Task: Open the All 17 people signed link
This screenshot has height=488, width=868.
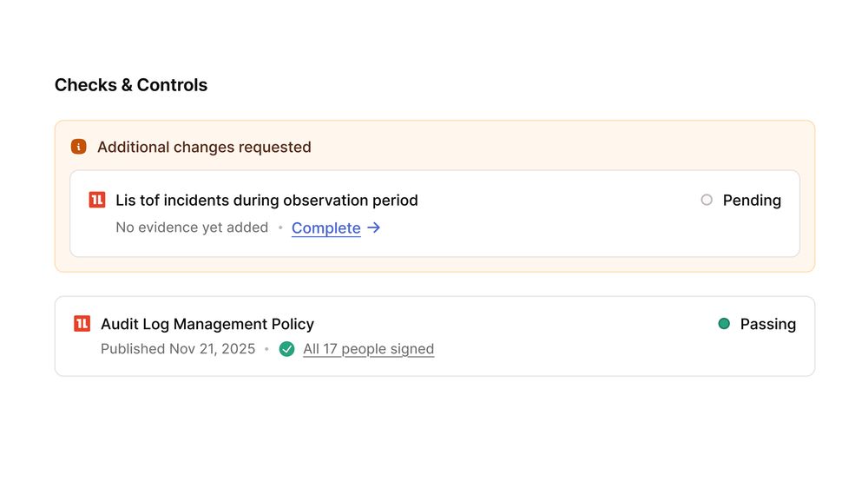Action: tap(368, 349)
